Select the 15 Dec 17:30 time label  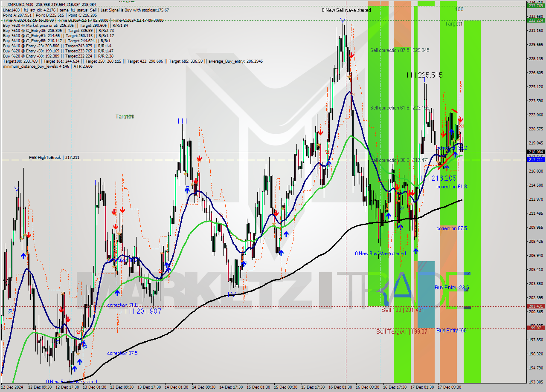313,387
